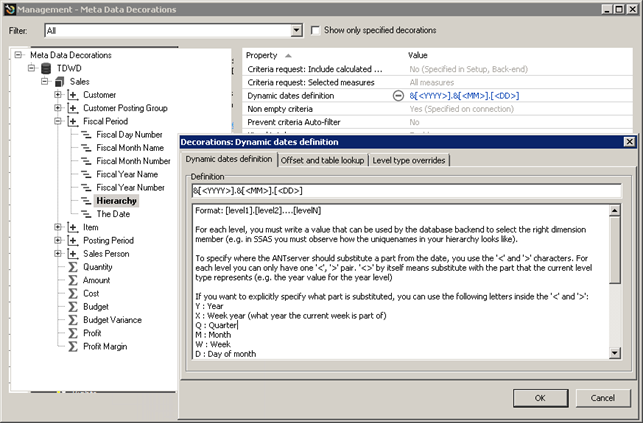Image resolution: width=643 pixels, height=423 pixels.
Task: Expand the Customer dimension node
Action: 58,95
